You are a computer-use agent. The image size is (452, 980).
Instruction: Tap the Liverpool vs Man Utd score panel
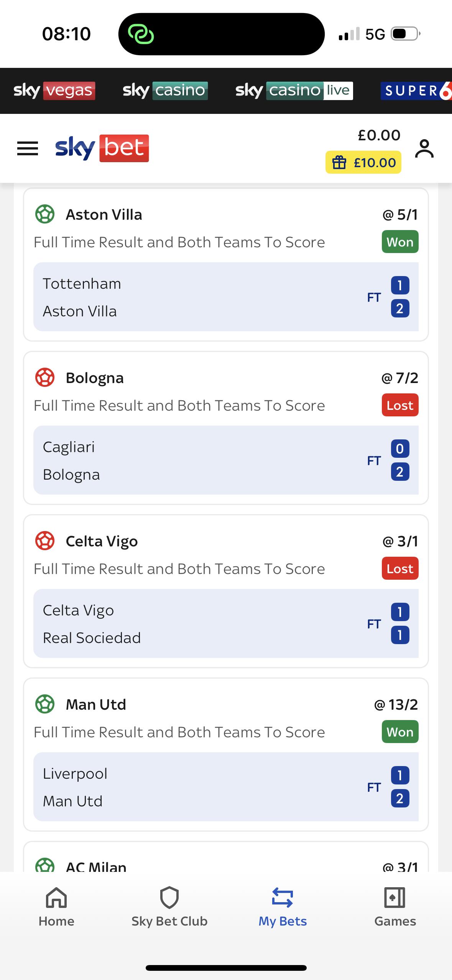coord(226,787)
